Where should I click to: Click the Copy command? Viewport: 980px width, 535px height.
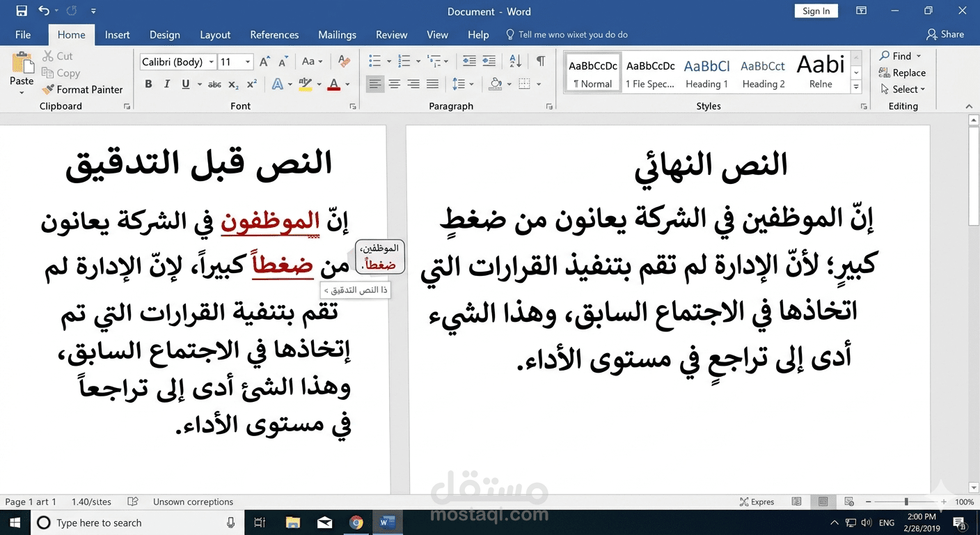(x=61, y=73)
